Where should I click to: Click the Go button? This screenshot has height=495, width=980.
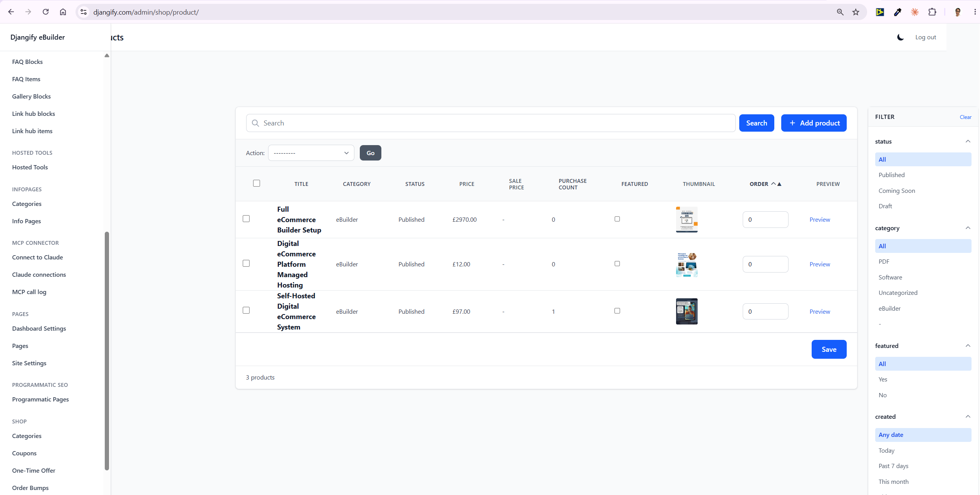[x=370, y=153]
